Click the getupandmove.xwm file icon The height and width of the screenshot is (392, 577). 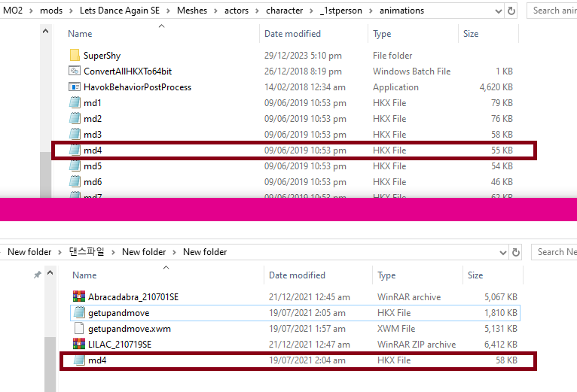pyautogui.click(x=79, y=328)
